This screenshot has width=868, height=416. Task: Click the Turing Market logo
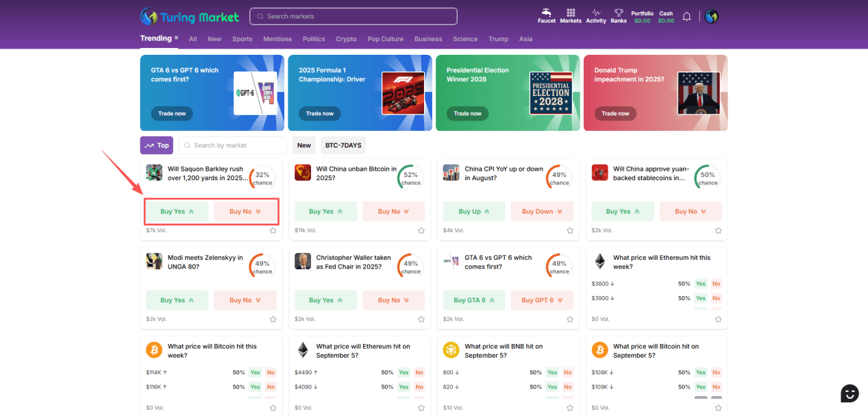point(190,16)
